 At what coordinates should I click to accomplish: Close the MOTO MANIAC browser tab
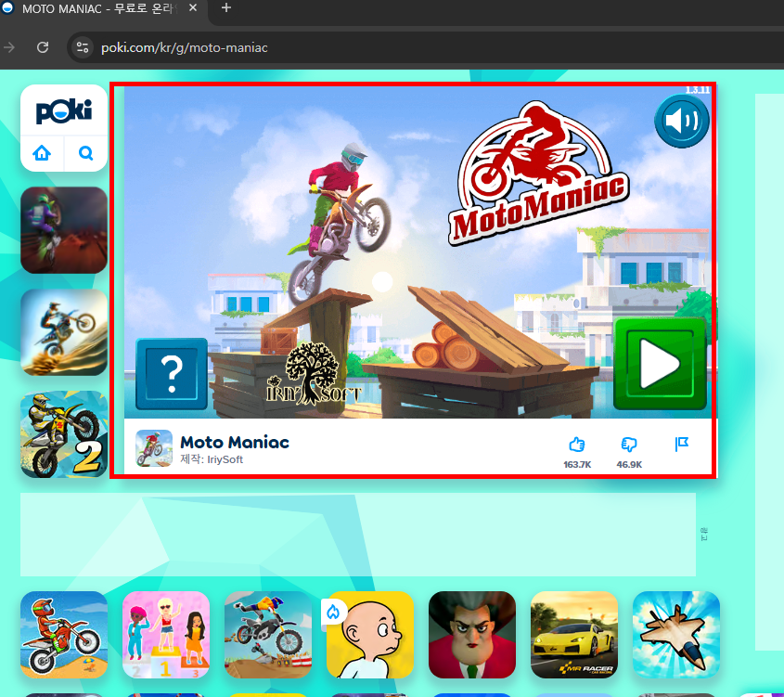(x=193, y=8)
